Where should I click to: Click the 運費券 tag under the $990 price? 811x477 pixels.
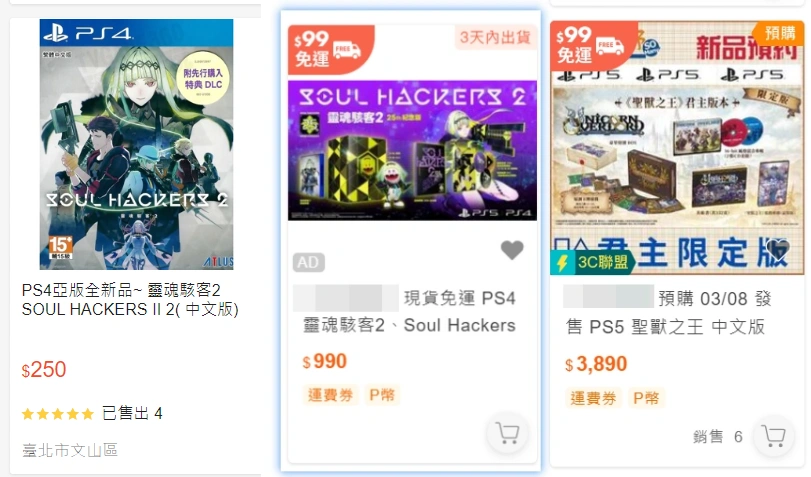click(x=331, y=395)
